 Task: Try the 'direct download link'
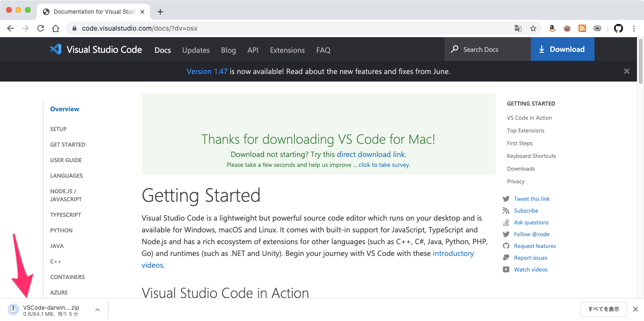coord(371,154)
